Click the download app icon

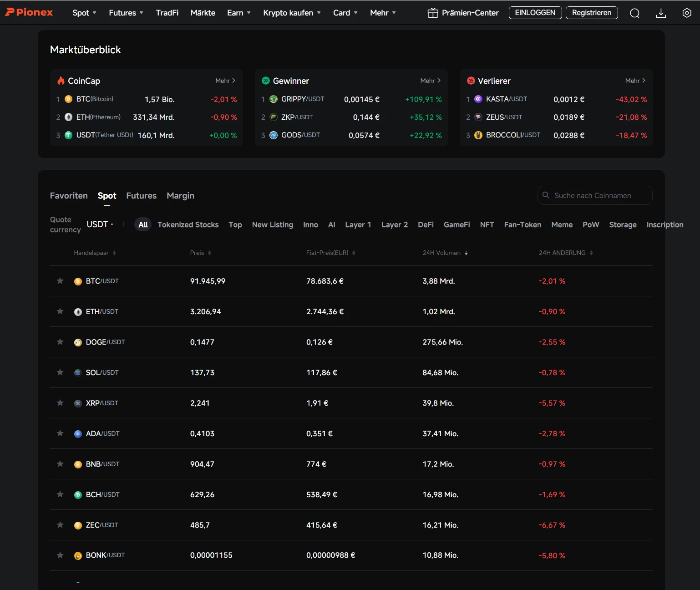point(661,13)
